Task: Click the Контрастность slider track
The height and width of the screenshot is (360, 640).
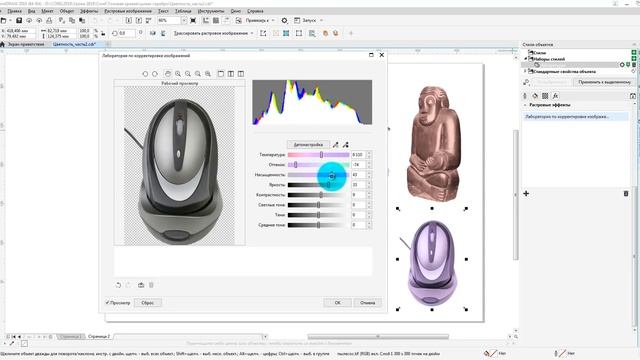Action: pos(318,195)
